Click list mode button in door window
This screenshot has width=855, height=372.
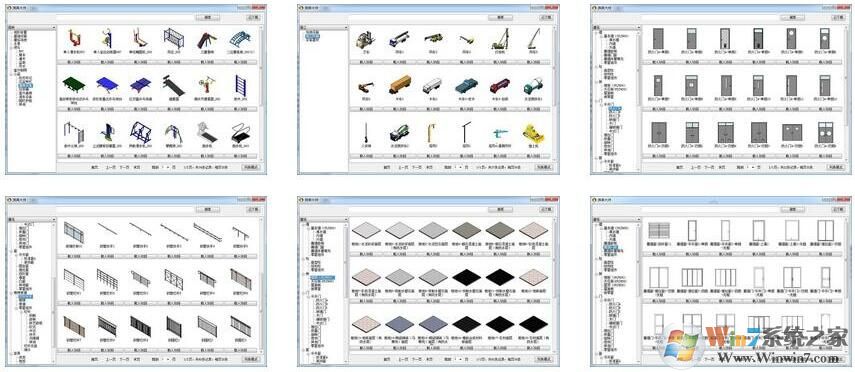coord(836,167)
